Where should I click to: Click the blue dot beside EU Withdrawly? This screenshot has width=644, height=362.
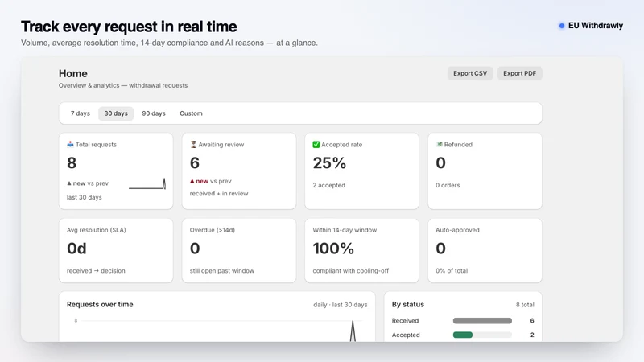click(x=561, y=26)
